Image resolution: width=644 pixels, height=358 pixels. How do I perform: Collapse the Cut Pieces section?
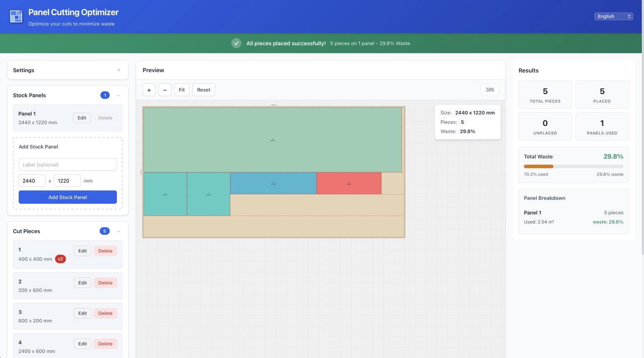point(118,231)
